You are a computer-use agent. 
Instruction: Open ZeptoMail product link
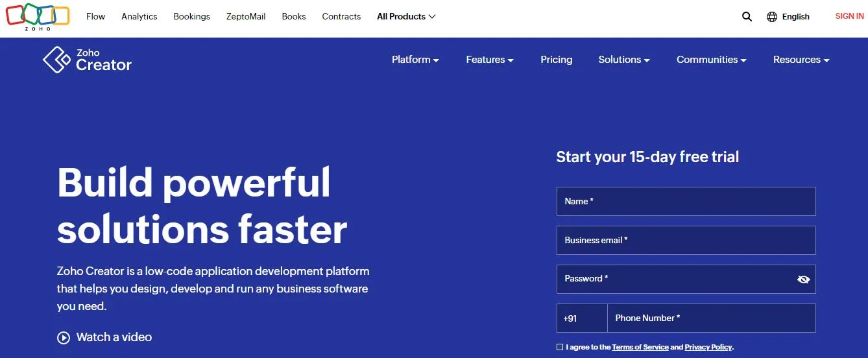pos(246,16)
